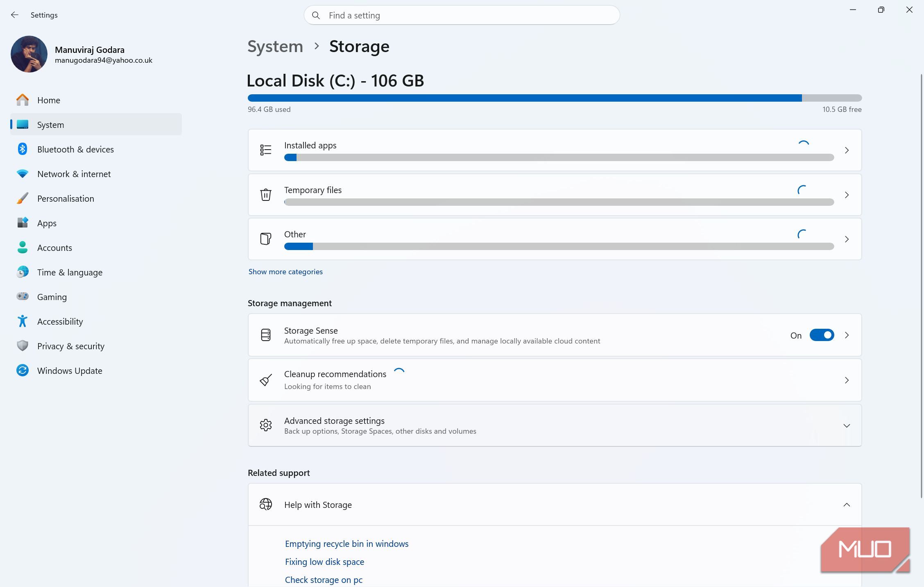Click the Temporary files trash icon
Screen dimensions: 924x587
(266, 195)
